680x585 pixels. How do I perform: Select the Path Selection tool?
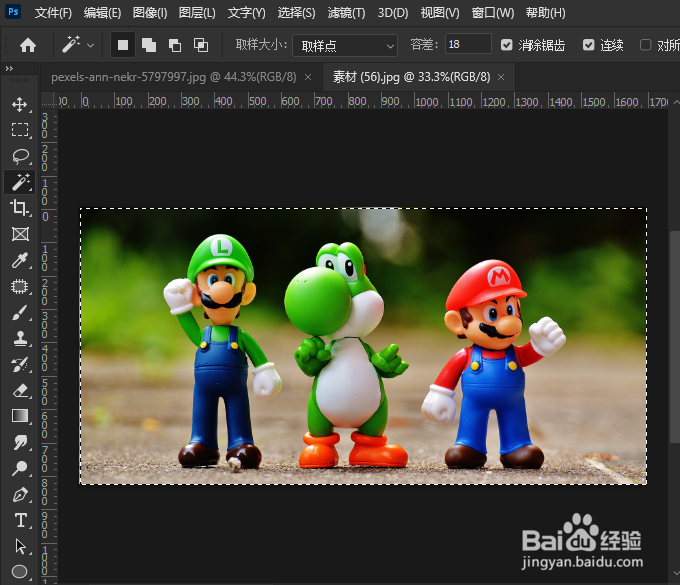coord(20,546)
